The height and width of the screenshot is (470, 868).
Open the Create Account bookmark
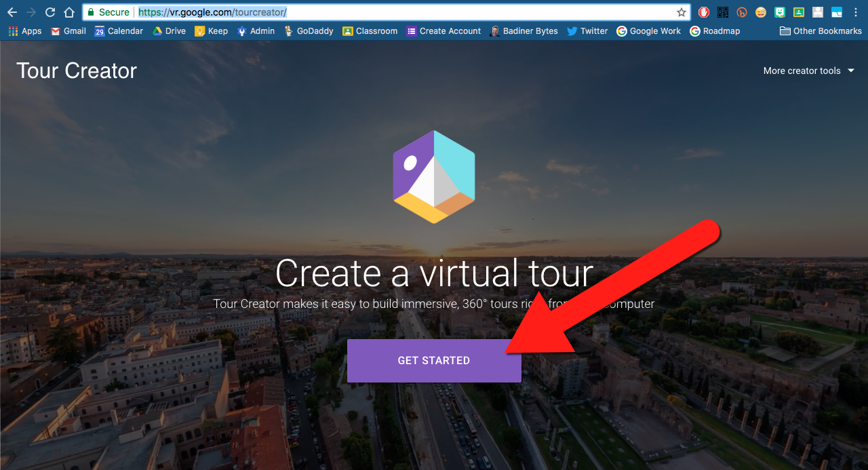tap(443, 31)
